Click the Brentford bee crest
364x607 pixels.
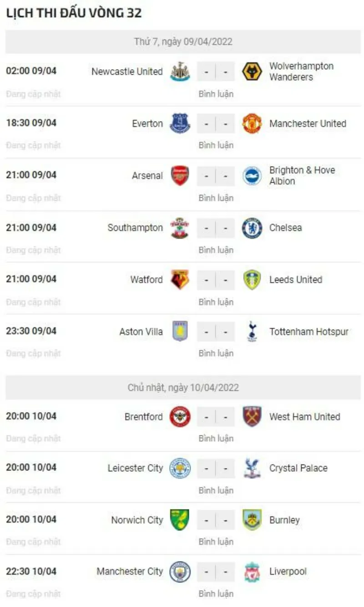tap(180, 416)
